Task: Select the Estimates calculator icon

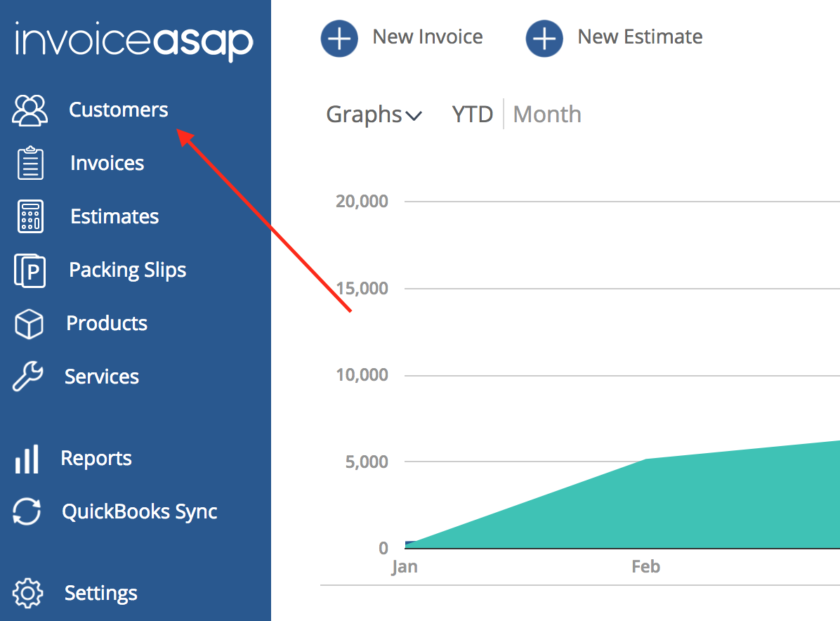Action: click(29, 216)
